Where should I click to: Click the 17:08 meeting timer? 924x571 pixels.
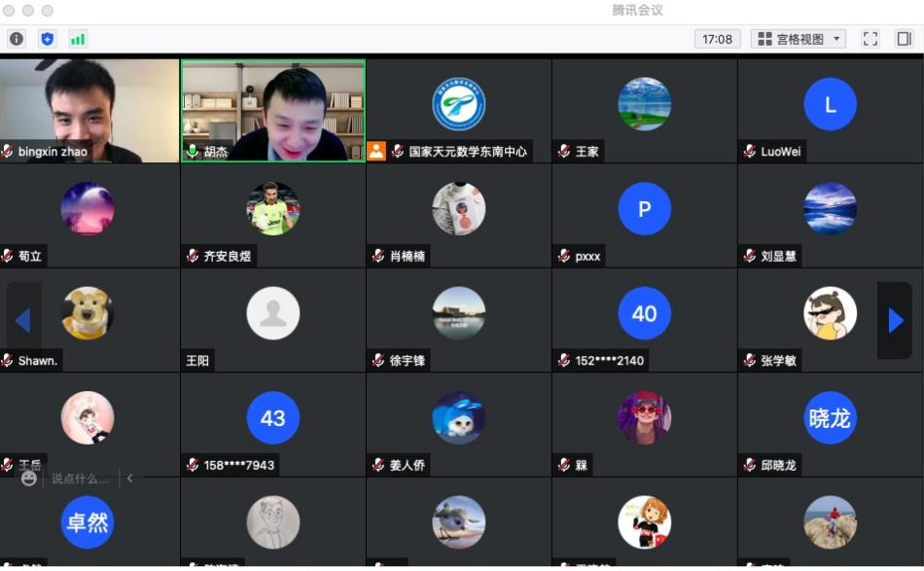pos(717,39)
